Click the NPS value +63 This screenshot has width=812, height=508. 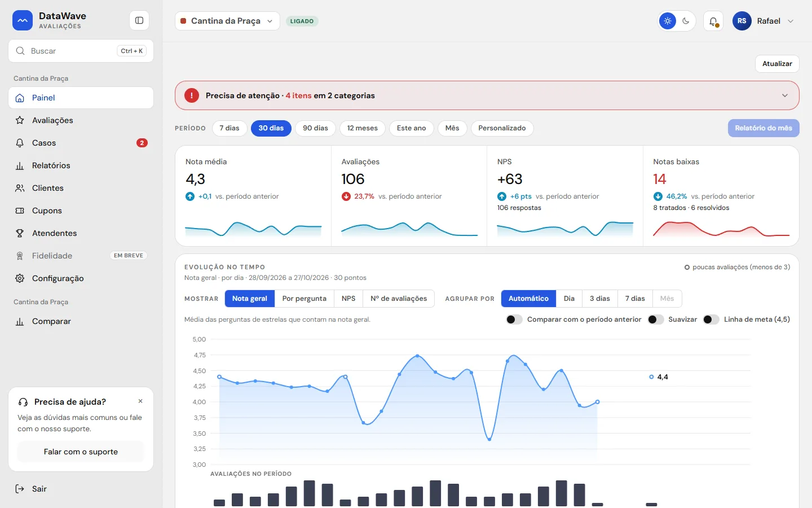510,179
